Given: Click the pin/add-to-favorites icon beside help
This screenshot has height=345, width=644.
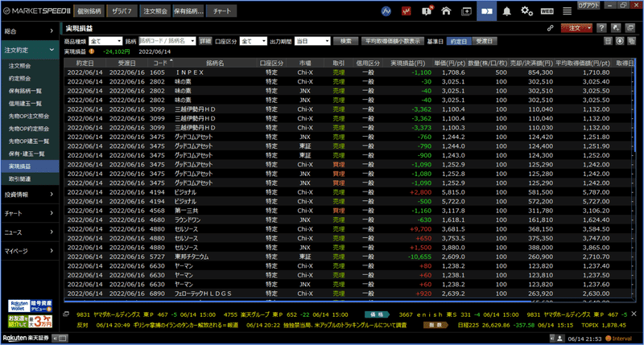Looking at the screenshot, I should [x=616, y=28].
